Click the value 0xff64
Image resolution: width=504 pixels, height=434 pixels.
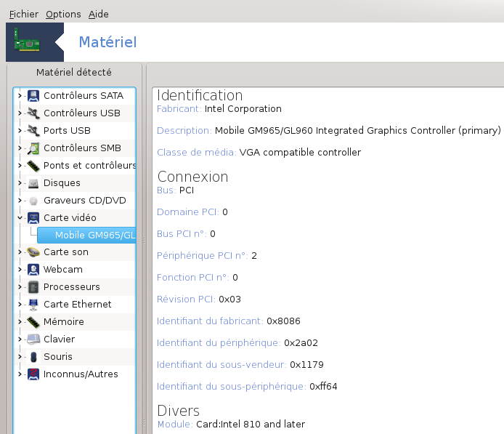[323, 386]
